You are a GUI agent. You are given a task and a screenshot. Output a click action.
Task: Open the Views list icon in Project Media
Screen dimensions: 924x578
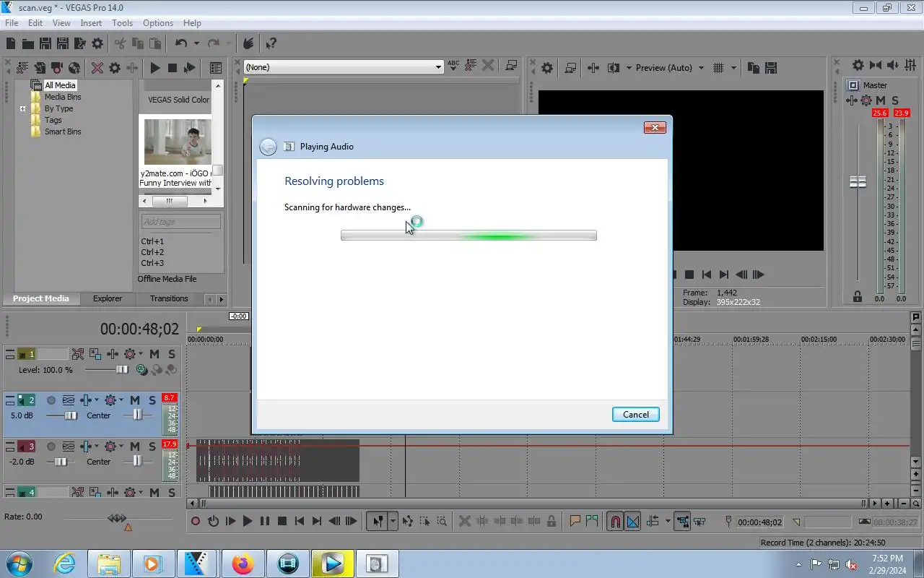(215, 67)
